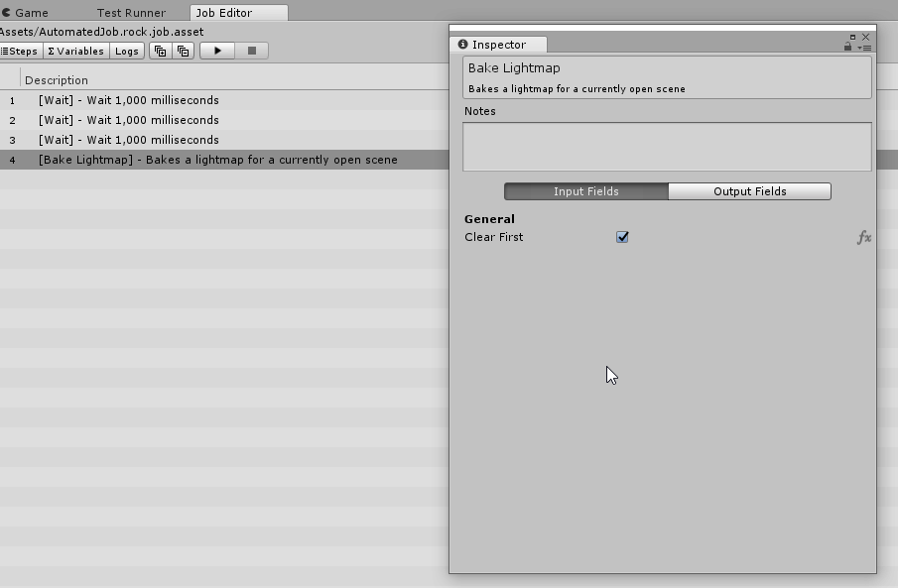Image resolution: width=898 pixels, height=588 pixels.
Task: Click the play button to run job
Action: [217, 51]
